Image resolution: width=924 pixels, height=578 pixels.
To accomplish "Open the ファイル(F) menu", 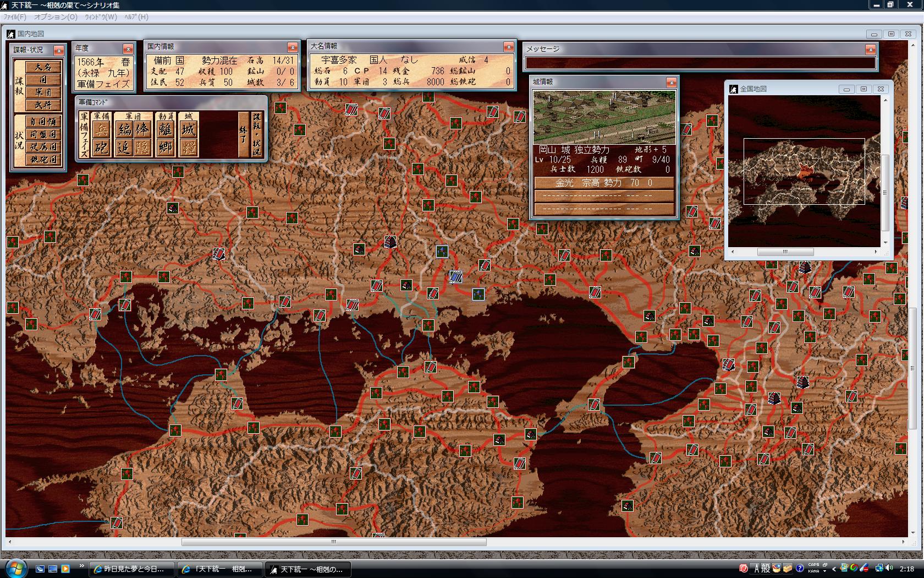I will 15,17.
